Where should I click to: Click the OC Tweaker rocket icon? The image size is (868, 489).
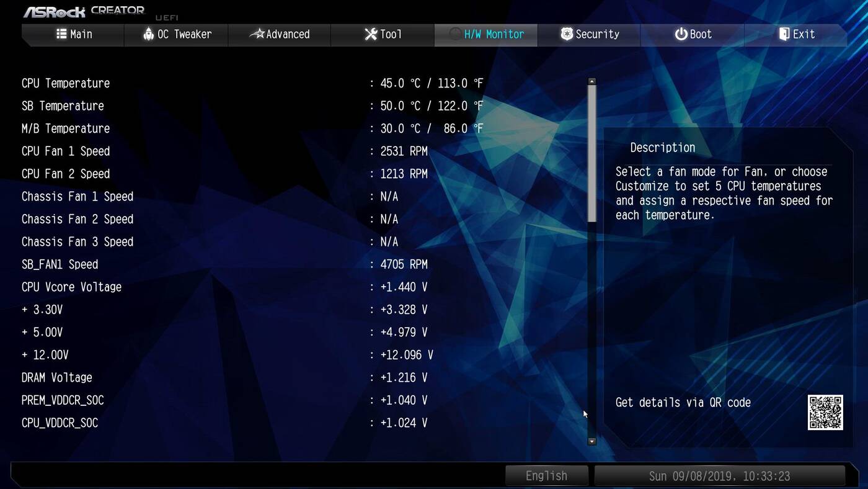(148, 34)
